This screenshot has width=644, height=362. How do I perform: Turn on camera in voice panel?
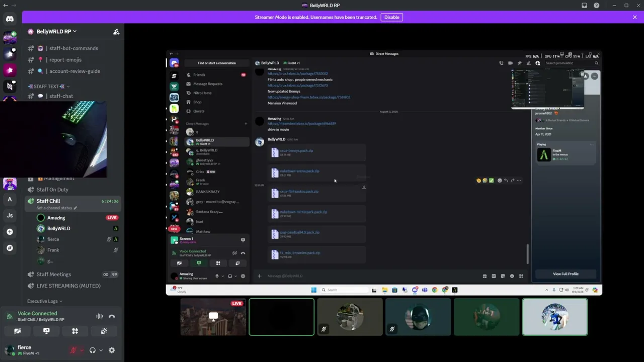pos(17,331)
